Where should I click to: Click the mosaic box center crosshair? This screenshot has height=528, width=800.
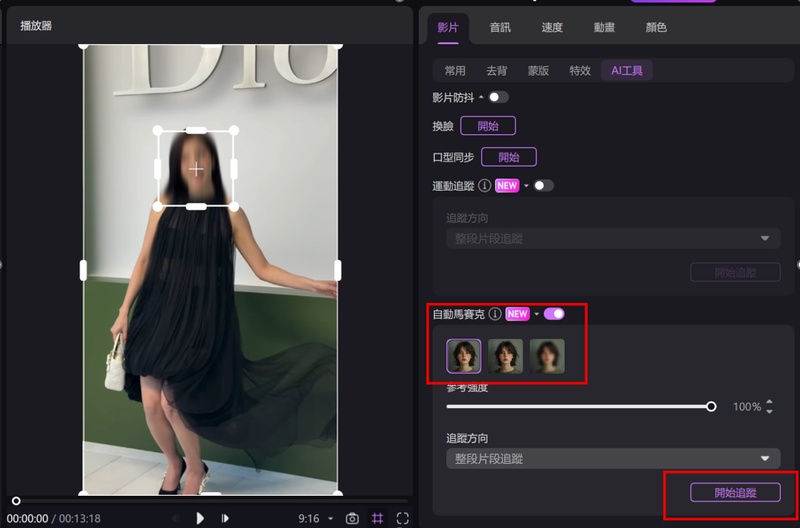coord(196,169)
